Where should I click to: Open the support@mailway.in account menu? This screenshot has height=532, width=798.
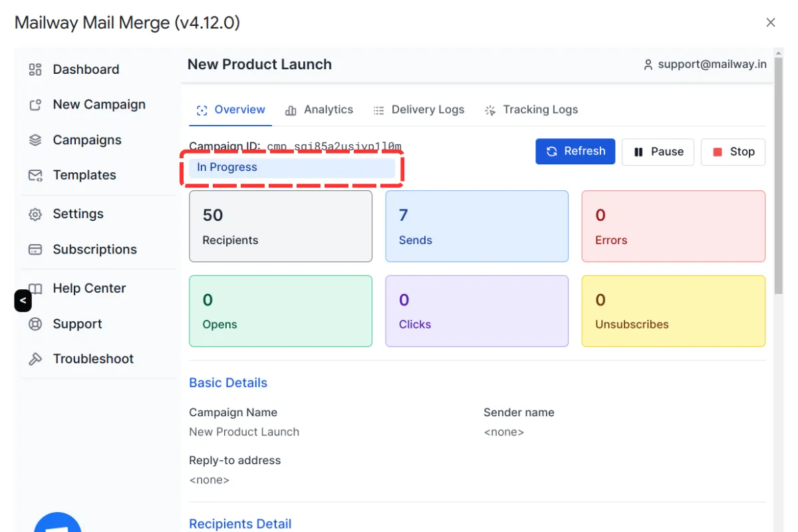(x=705, y=65)
